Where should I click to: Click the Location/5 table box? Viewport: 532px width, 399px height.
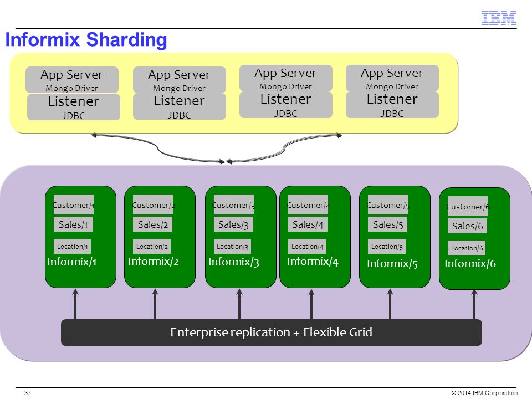coord(387,246)
